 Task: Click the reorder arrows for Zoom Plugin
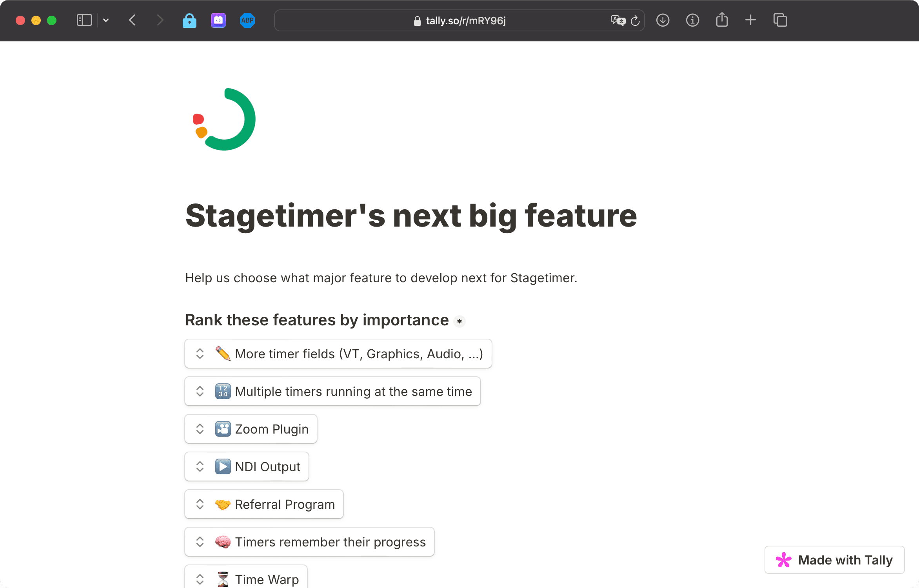click(200, 429)
